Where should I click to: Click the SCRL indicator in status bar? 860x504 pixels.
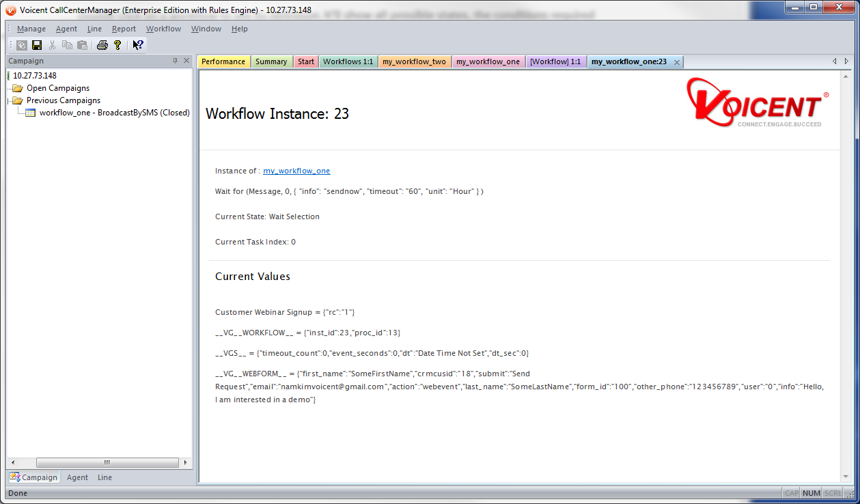pyautogui.click(x=833, y=493)
